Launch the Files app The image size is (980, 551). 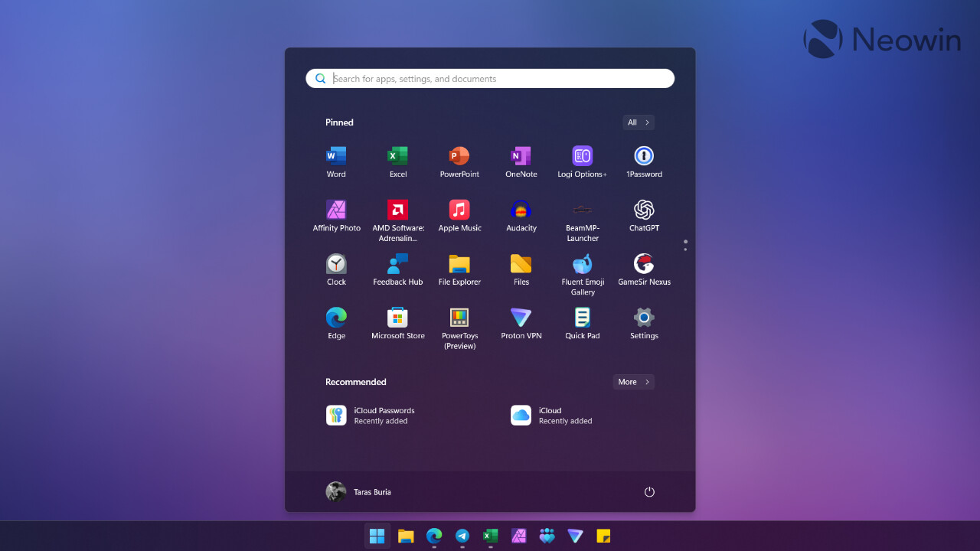pyautogui.click(x=521, y=270)
